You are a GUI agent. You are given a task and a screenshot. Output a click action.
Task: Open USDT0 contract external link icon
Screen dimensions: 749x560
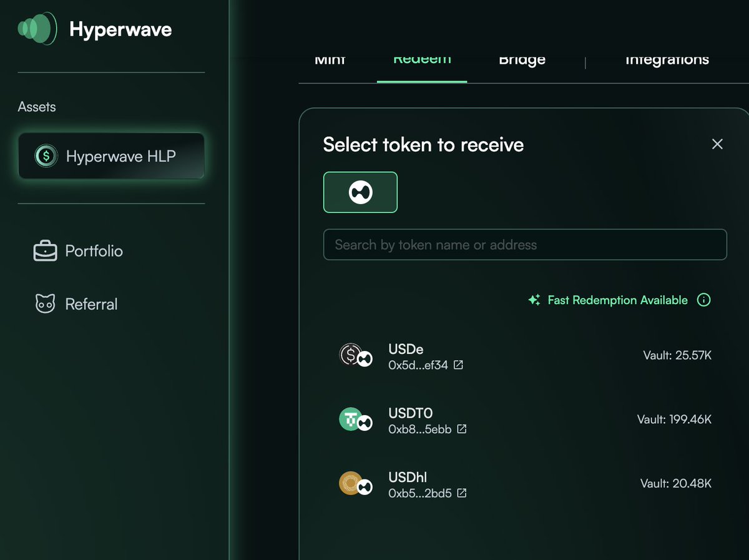point(462,429)
